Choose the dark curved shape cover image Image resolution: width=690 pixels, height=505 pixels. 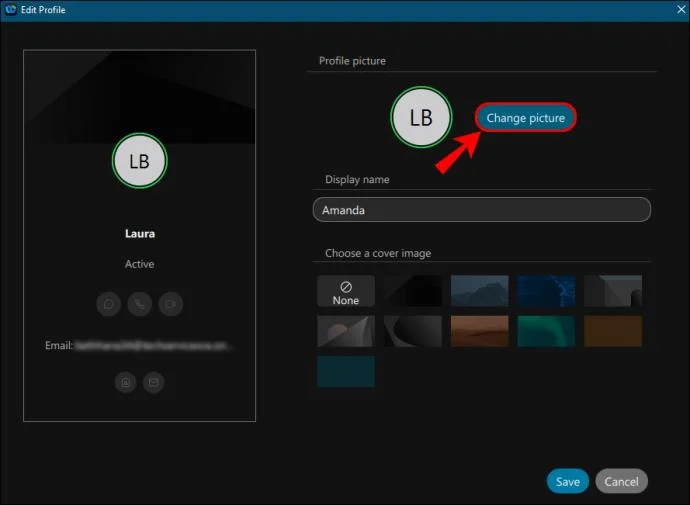pos(413,331)
